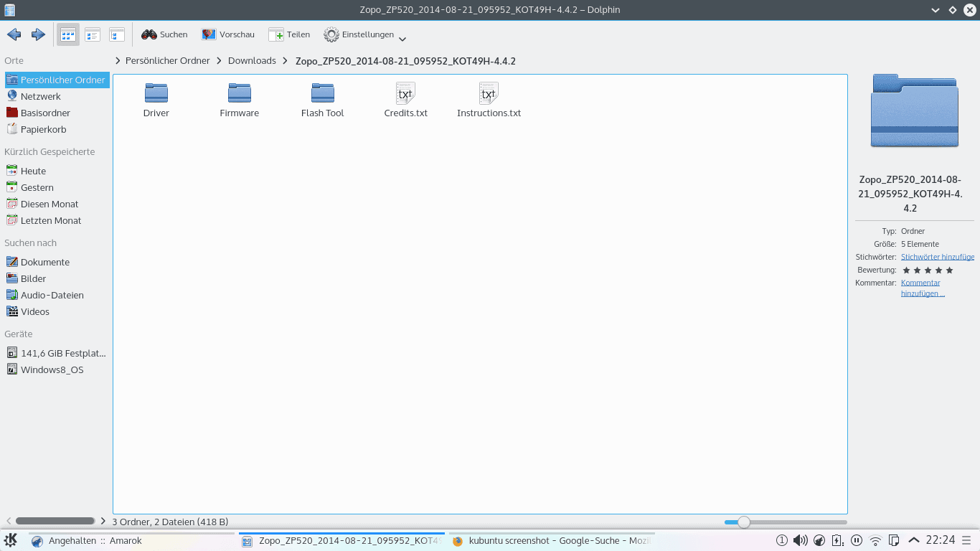Open the notifications tray icon
The width and height of the screenshot is (980, 551).
782,540
